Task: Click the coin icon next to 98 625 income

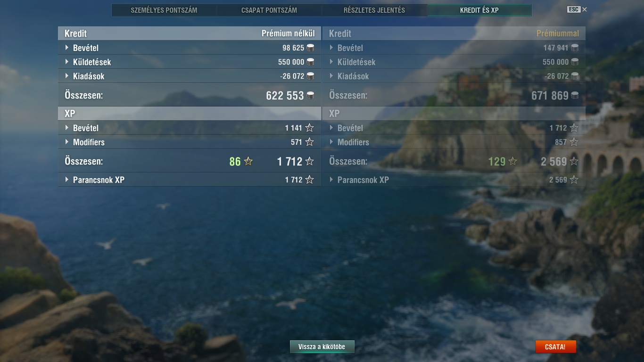Action: (310, 48)
